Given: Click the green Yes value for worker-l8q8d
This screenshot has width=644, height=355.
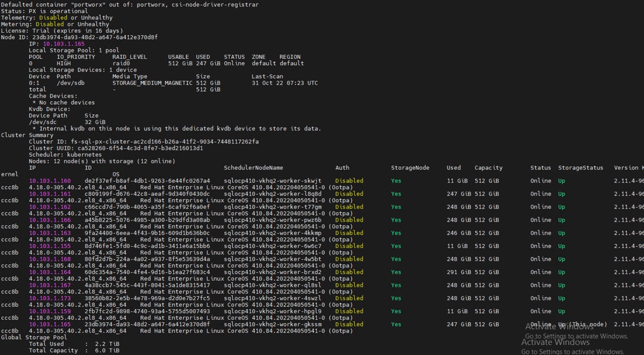Looking at the screenshot, I should tap(396, 194).
